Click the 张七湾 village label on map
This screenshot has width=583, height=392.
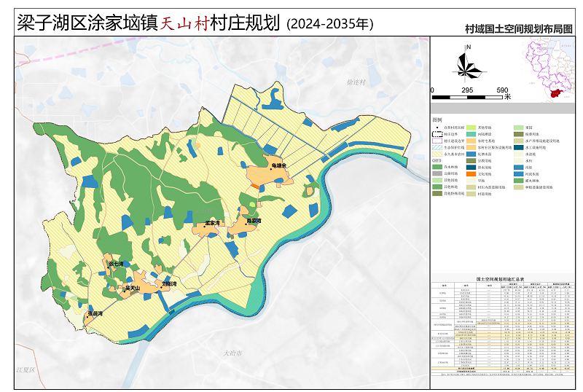click(x=116, y=264)
